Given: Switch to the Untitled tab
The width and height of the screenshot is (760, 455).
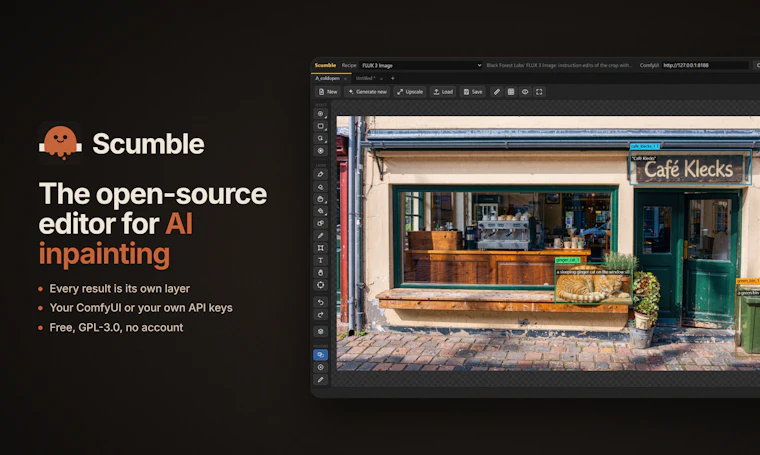Looking at the screenshot, I should [365, 78].
